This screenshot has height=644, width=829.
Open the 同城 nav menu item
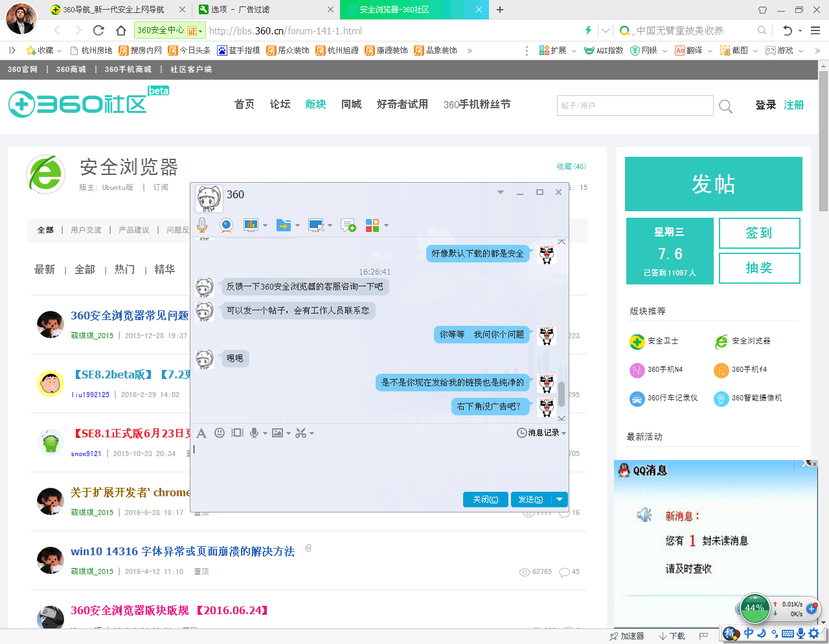point(351,104)
